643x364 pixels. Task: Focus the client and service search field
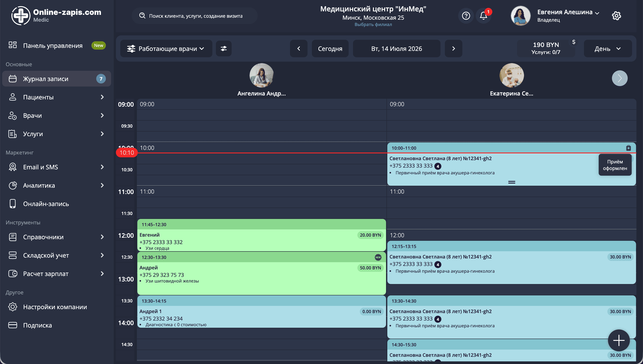[x=194, y=16]
